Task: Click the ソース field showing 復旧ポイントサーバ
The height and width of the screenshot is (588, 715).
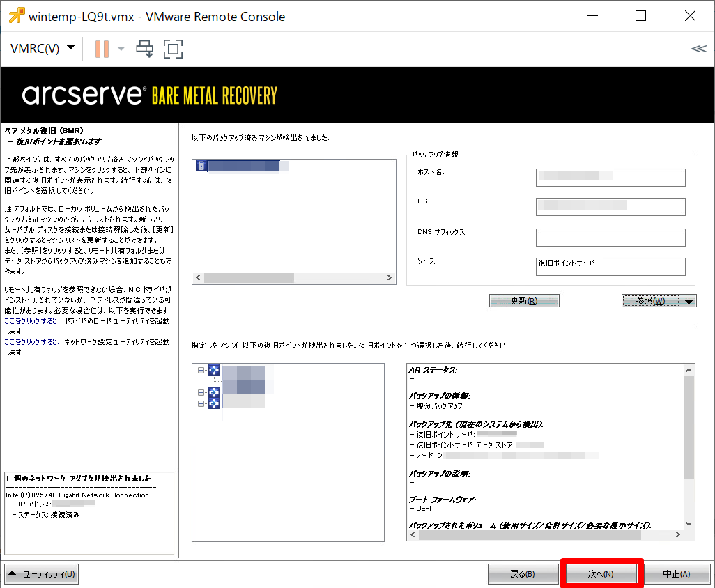Action: [610, 267]
